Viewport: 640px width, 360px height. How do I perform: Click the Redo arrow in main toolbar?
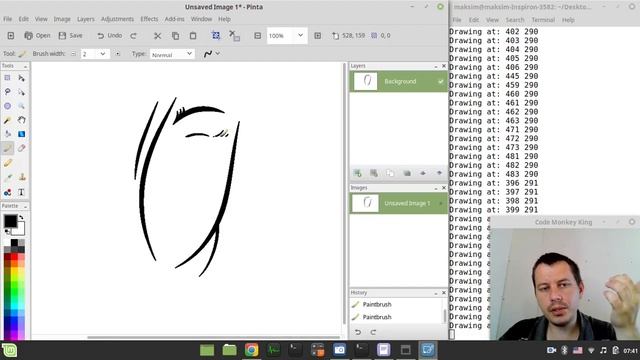click(133, 36)
